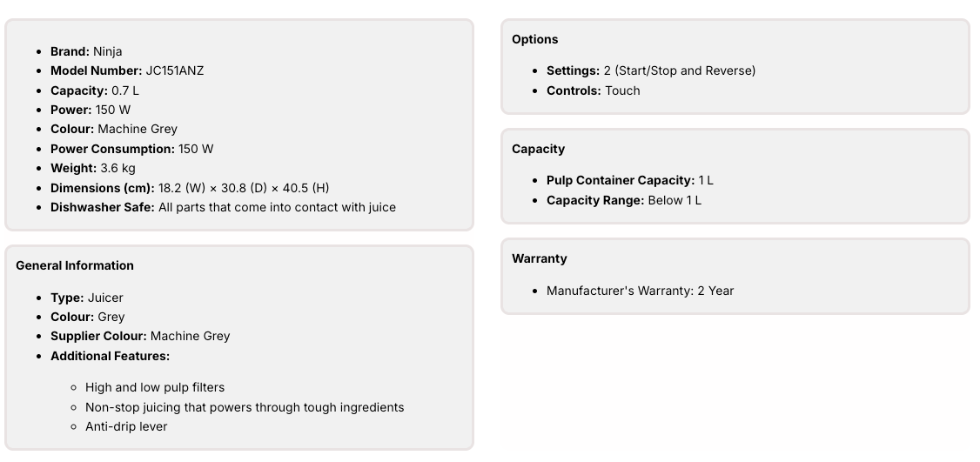Click the Type: Juicer entry
The image size is (980, 462).
(87, 298)
